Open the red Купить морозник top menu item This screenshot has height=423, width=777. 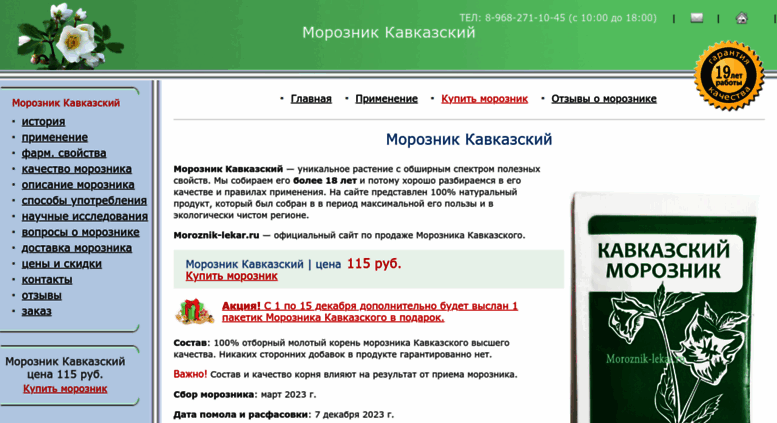pyautogui.click(x=485, y=99)
